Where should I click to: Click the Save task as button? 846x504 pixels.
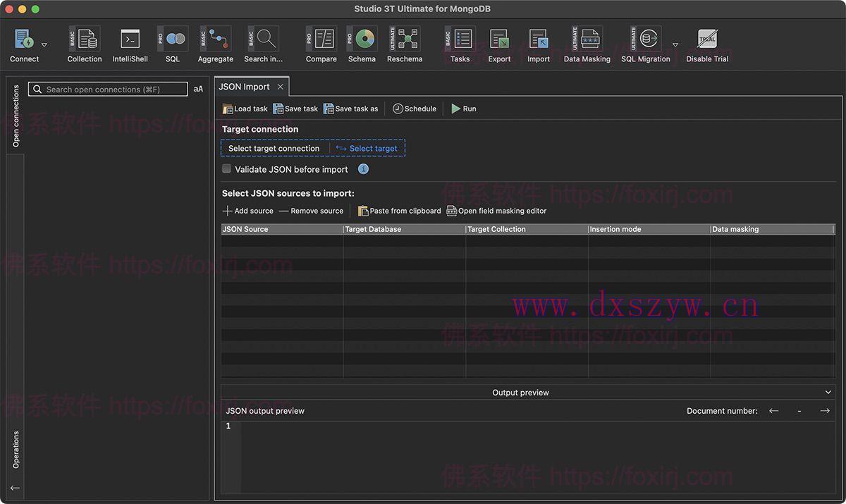click(350, 109)
